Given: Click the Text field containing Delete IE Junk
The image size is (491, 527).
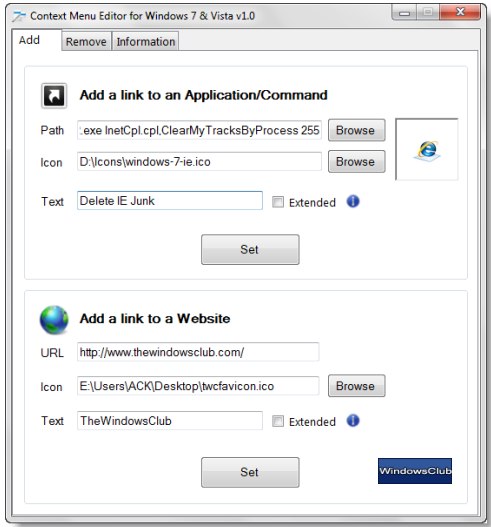Looking at the screenshot, I should tap(170, 201).
